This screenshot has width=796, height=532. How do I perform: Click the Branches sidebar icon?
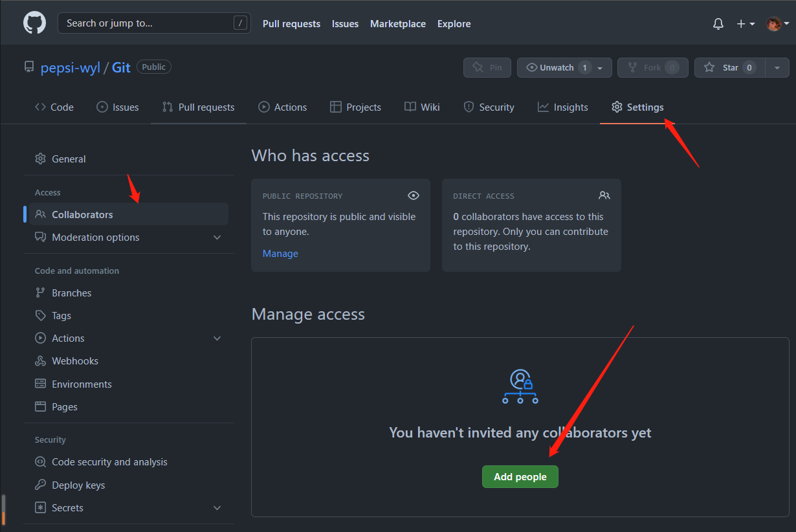click(40, 293)
